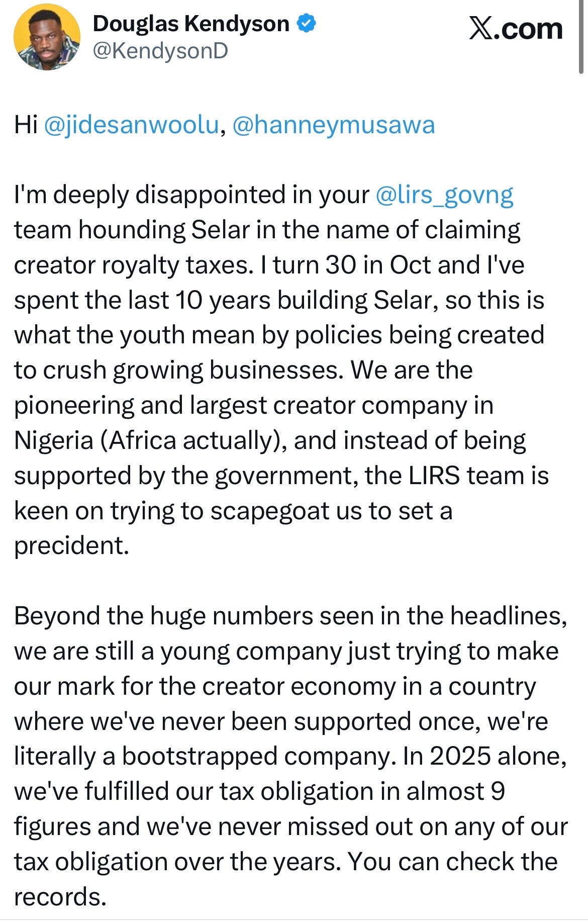The image size is (588, 924).
Task: Open the @hanneymusawa mention
Action: 334,125
